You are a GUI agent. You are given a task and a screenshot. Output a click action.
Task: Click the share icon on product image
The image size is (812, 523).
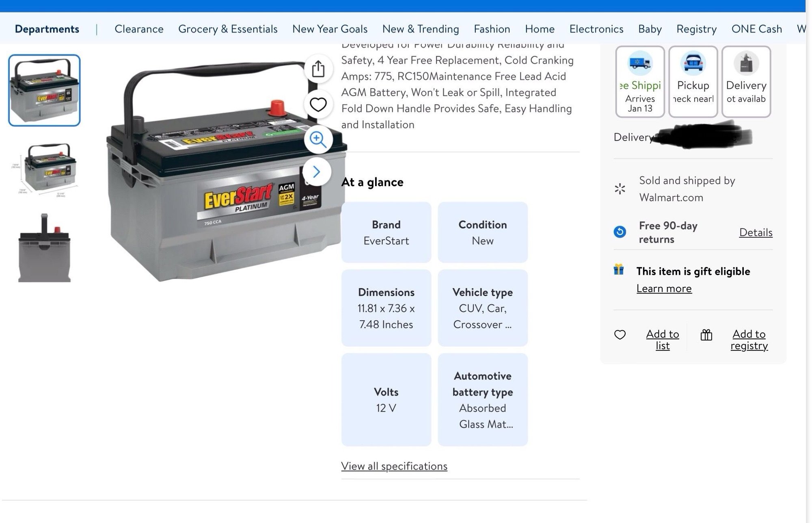click(318, 69)
